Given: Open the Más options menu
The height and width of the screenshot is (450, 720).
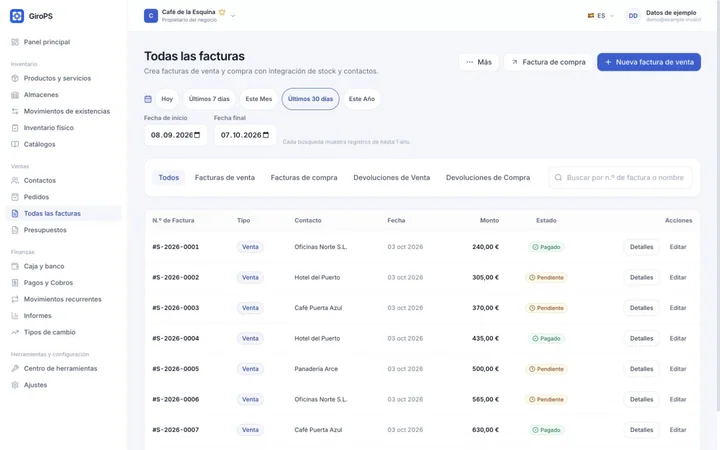Looking at the screenshot, I should pos(478,62).
